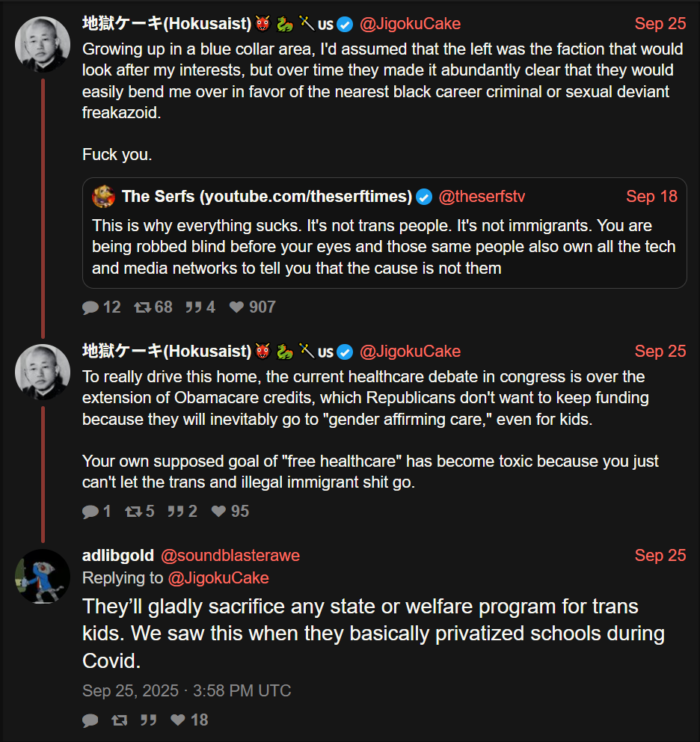Click The Serfs avatar in quoted tweet
Viewport: 700px width, 742px height.
(103, 197)
